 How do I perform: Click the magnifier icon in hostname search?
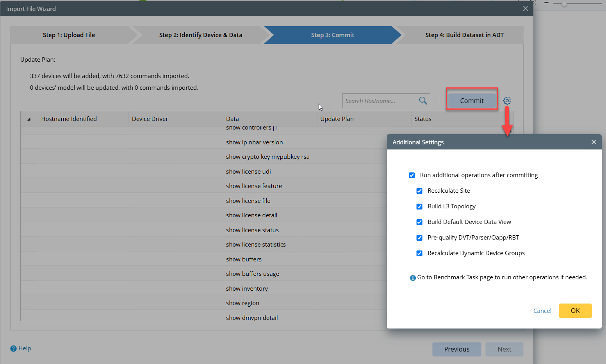point(423,101)
